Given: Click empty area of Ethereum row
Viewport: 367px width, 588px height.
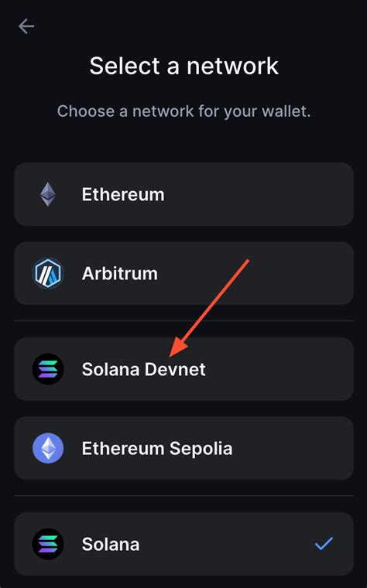Looking at the screenshot, I should [259, 194].
